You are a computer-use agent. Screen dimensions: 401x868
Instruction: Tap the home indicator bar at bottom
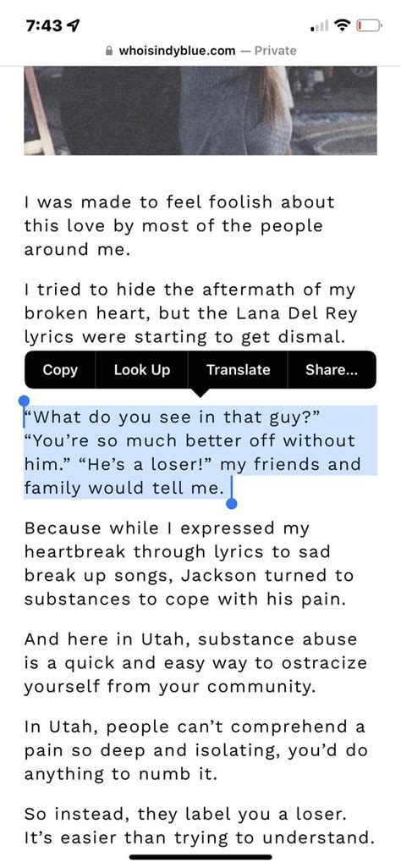click(x=200, y=857)
